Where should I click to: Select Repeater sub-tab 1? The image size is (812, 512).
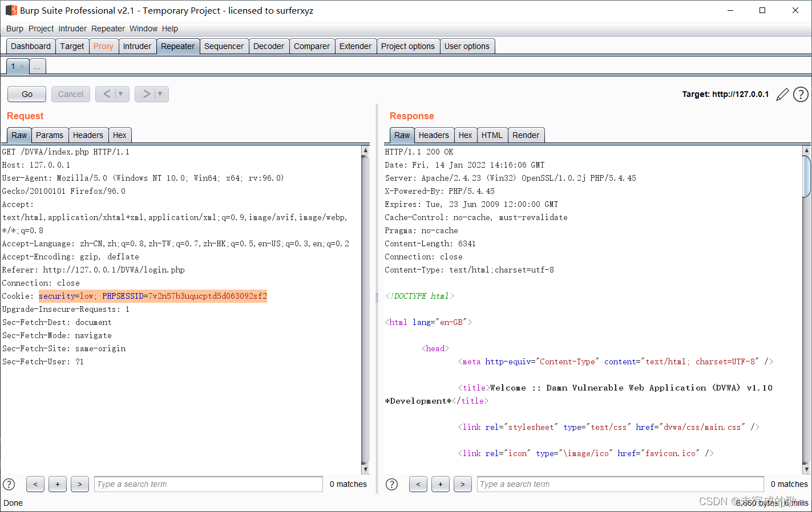pyautogui.click(x=14, y=67)
